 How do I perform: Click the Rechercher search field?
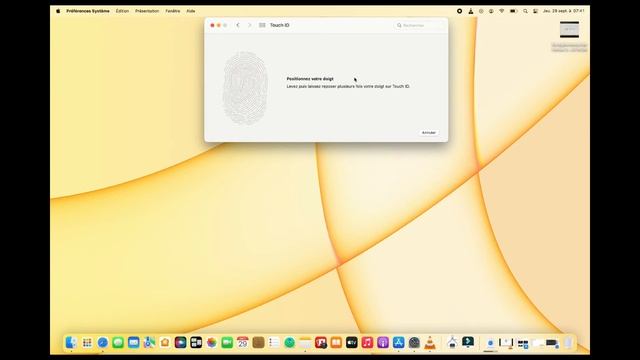click(x=418, y=25)
